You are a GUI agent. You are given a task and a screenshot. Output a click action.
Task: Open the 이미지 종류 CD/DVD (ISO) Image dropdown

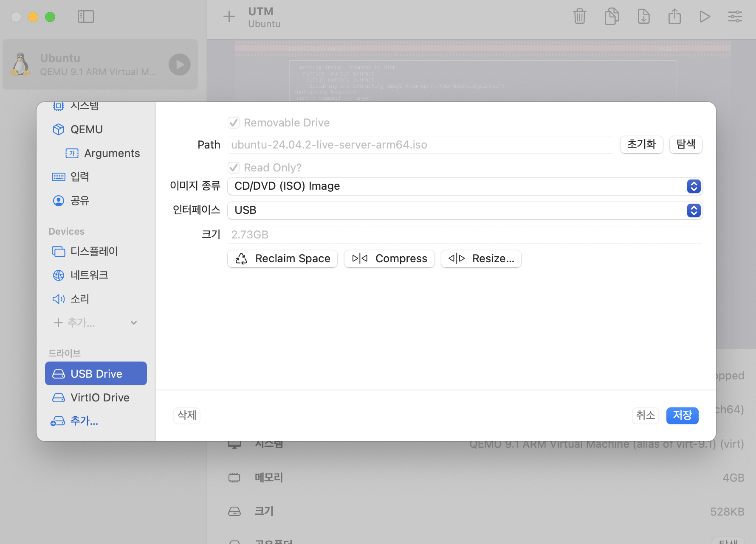click(465, 186)
